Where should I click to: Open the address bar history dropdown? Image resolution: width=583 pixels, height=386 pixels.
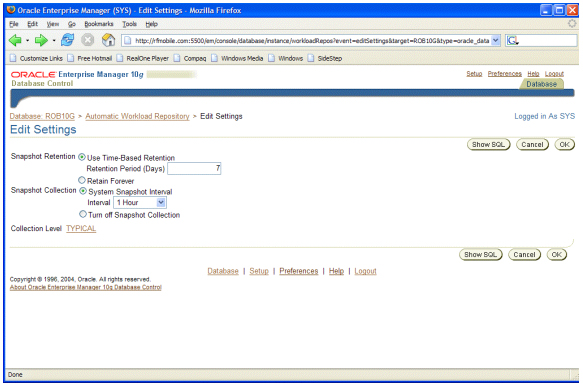click(495, 41)
